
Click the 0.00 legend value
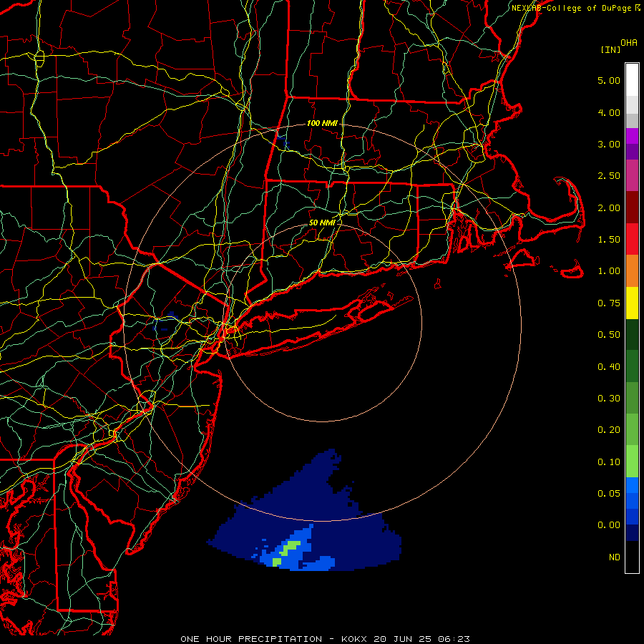[609, 525]
